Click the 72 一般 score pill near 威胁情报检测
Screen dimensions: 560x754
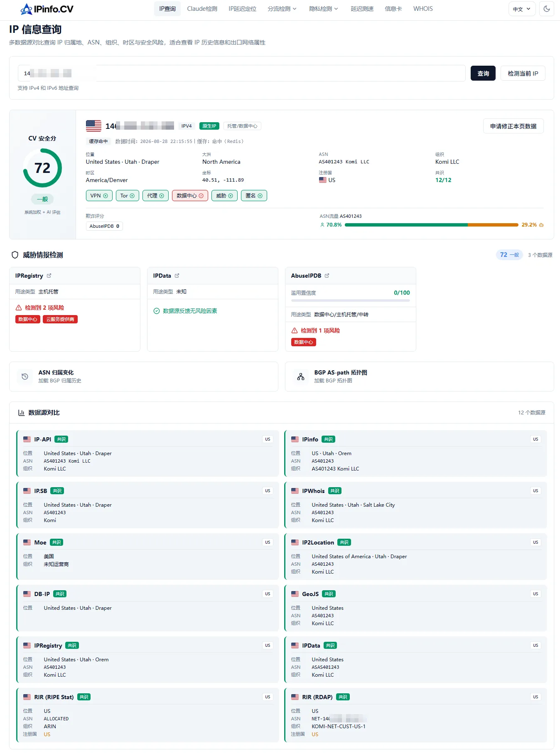coord(509,255)
